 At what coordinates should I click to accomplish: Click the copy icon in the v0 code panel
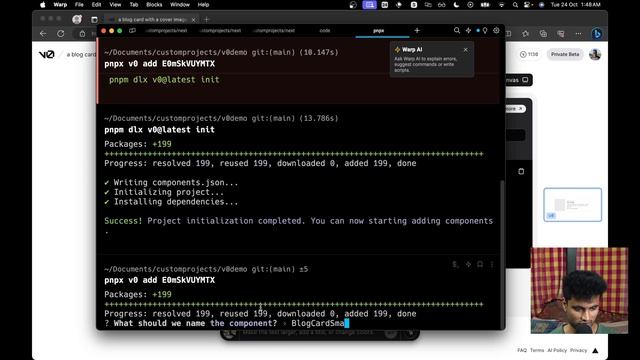tap(521, 171)
